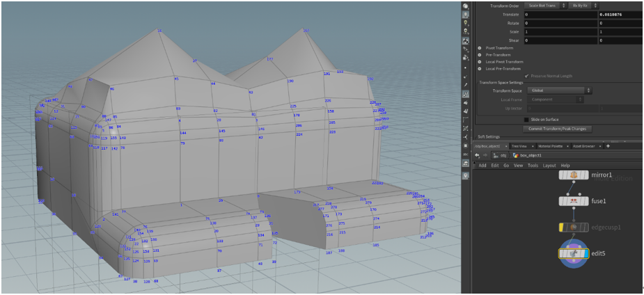Viewport: 644px width, 295px height.
Task: Expand the Local Pre-Transform section
Action: tap(479, 69)
